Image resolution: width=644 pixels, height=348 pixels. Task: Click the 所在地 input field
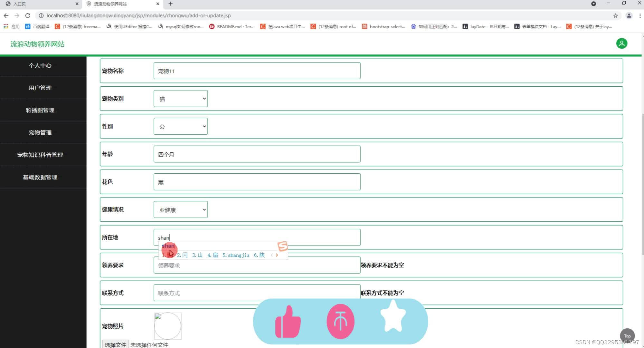[257, 237]
